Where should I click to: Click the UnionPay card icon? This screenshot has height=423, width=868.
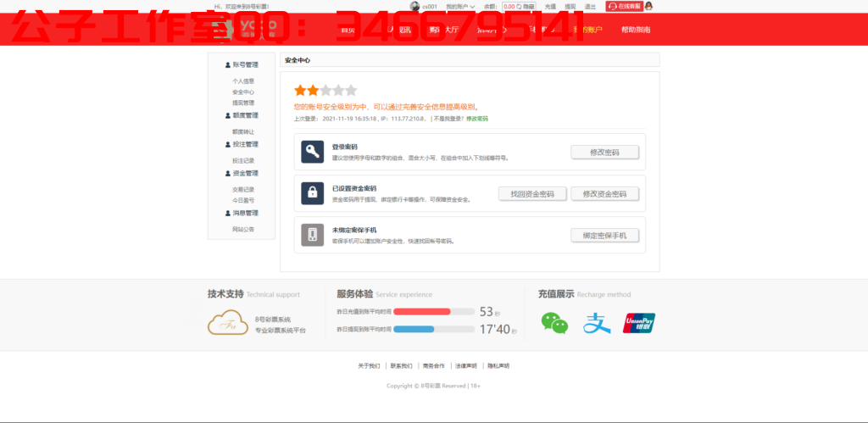(x=639, y=323)
